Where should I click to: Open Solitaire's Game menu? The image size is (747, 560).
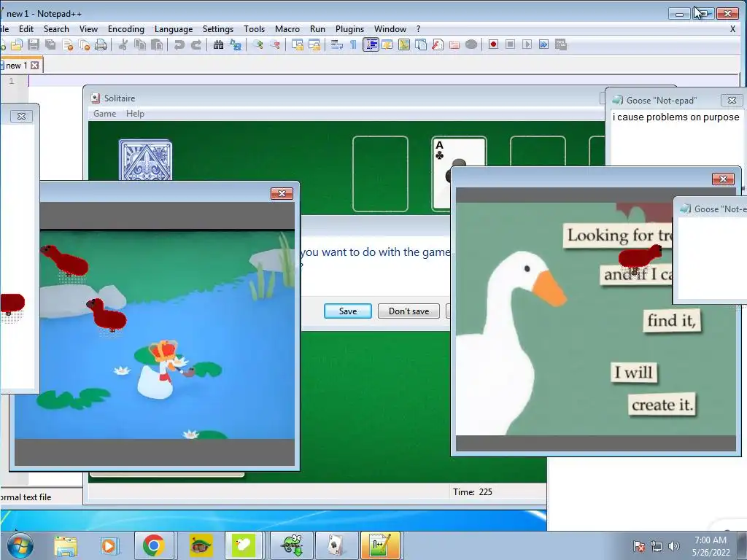104,114
